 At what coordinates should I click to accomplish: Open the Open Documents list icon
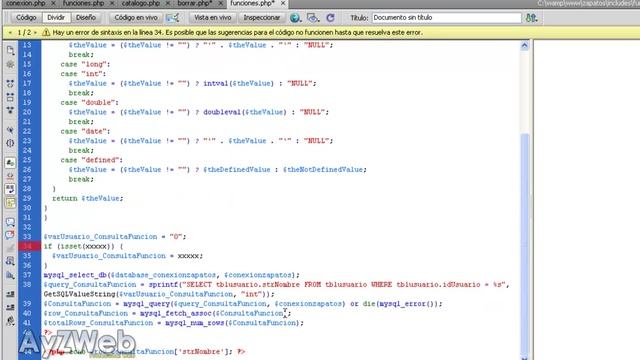10,50
